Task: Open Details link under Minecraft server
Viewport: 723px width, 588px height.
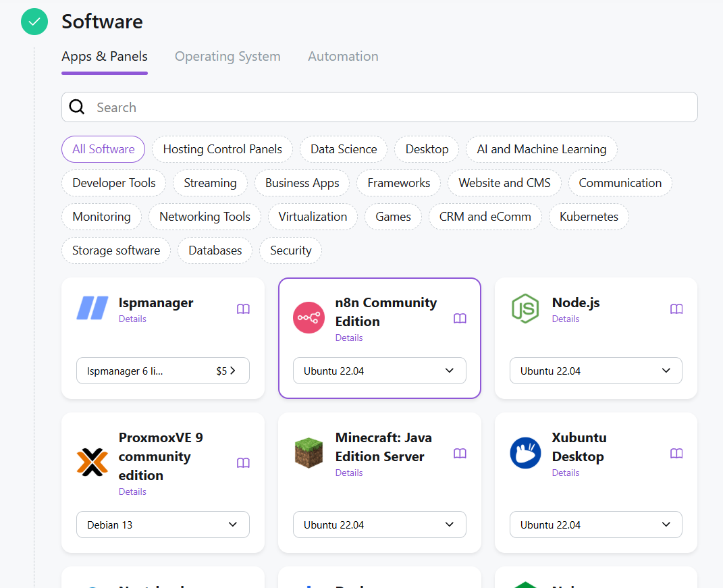Action: point(349,473)
